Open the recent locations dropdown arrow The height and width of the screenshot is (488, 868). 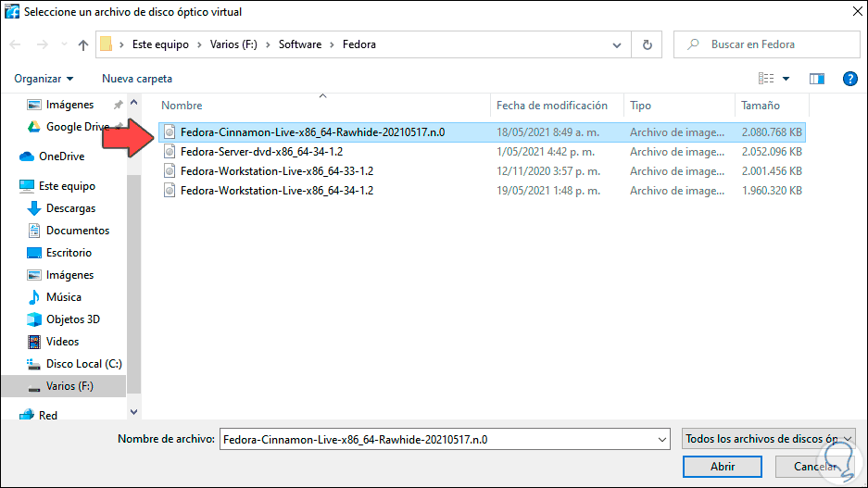64,44
